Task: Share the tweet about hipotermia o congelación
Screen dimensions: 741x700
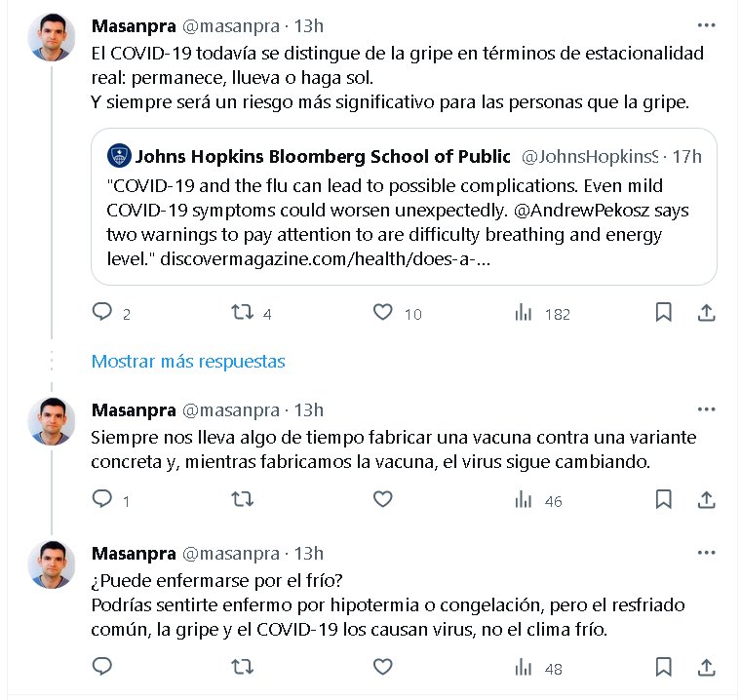Action: point(706,667)
